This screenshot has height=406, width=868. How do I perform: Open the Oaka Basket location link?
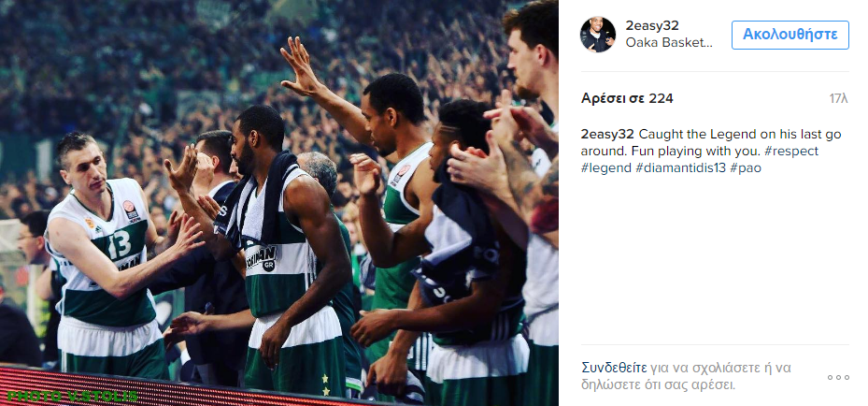(669, 43)
